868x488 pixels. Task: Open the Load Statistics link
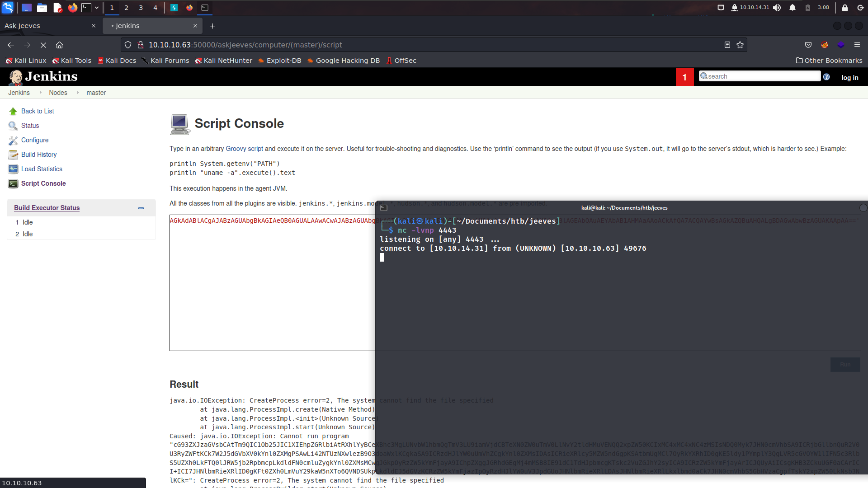coord(42,169)
